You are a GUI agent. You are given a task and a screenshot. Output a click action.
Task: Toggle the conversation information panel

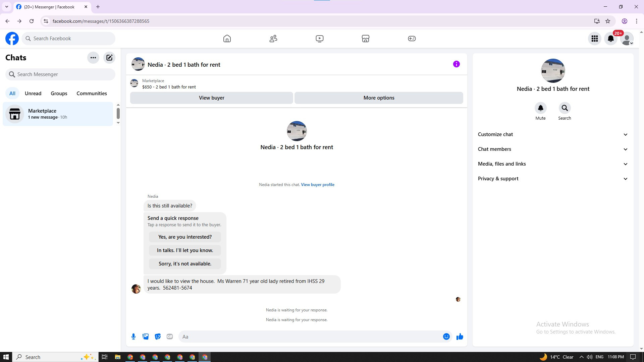click(456, 64)
